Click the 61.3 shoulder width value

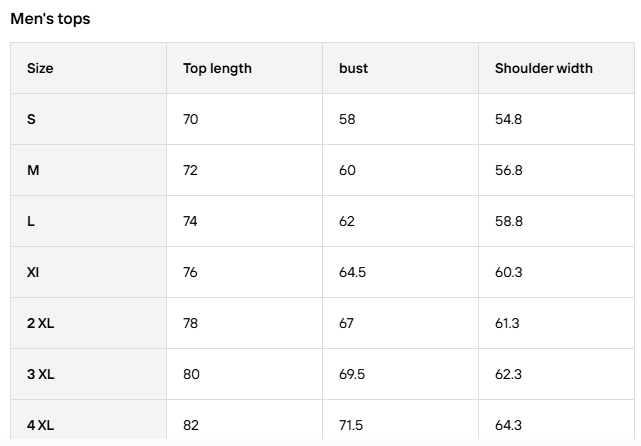(508, 324)
